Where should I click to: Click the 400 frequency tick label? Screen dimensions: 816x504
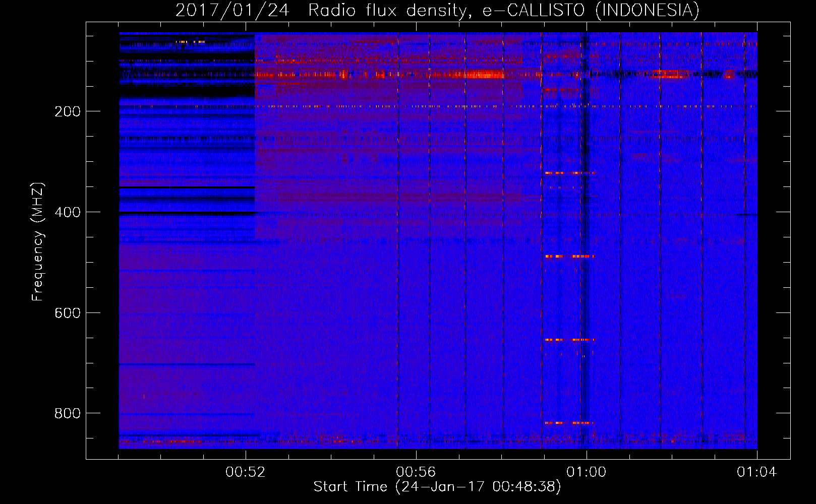68,212
